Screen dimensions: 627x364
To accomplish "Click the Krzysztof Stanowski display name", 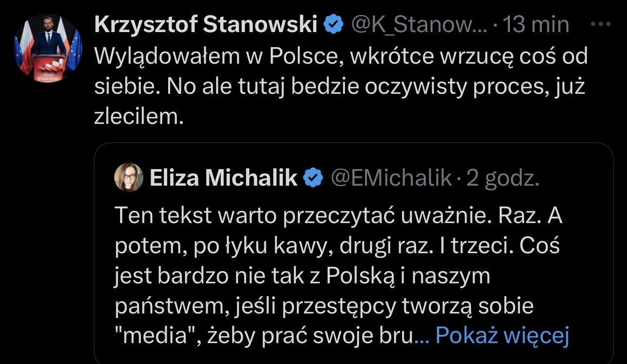I will click(x=206, y=24).
